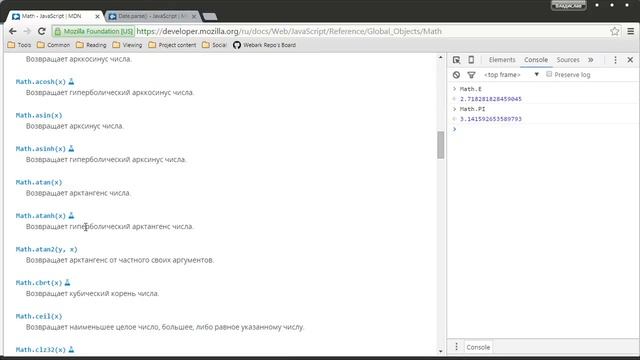Open drawer three-dot menu beside Console
The height and width of the screenshot is (360, 640).
point(456,347)
